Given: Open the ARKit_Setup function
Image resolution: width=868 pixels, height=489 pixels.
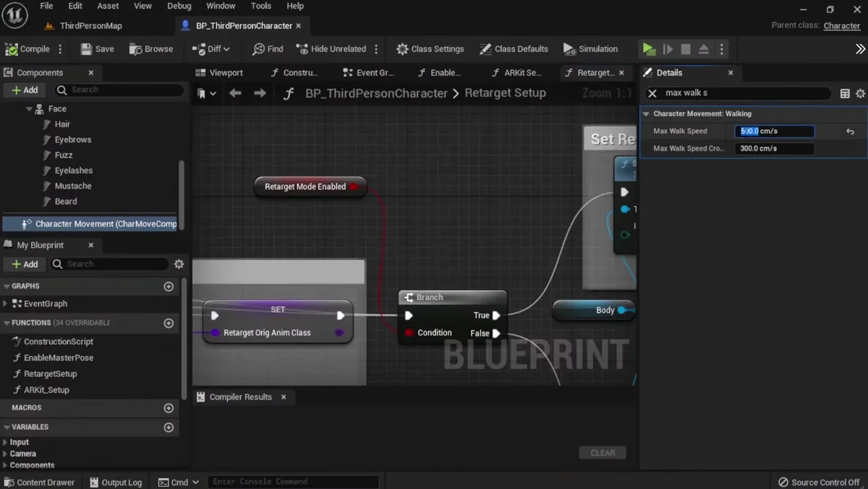Looking at the screenshot, I should tap(46, 390).
